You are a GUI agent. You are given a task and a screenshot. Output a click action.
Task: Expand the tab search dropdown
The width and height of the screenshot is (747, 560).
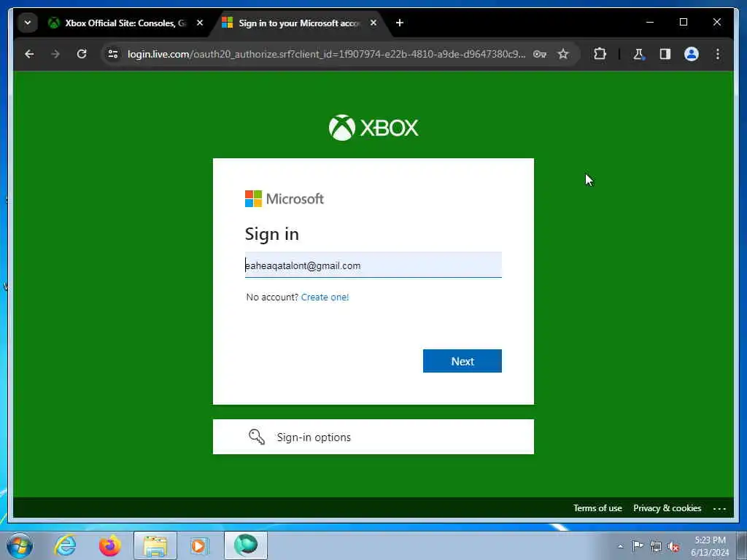[28, 23]
